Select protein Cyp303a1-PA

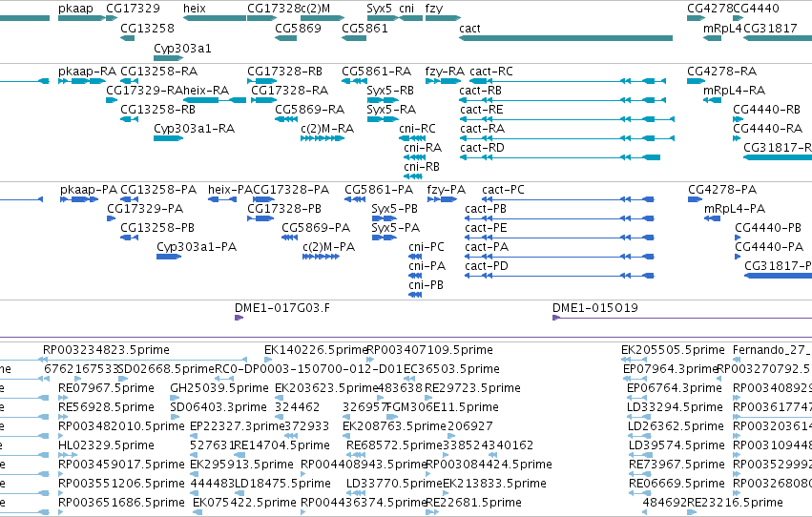(197, 247)
